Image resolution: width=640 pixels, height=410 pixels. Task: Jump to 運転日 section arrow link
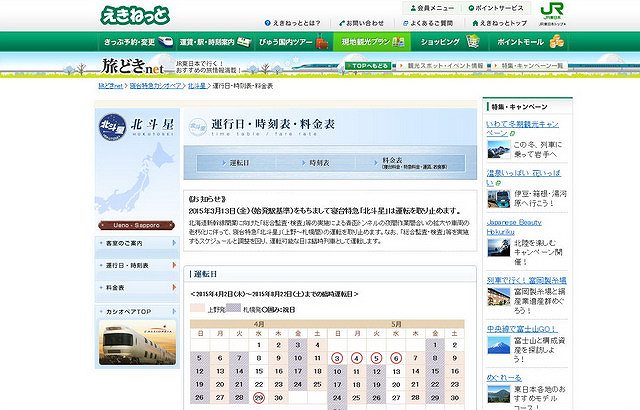pos(236,163)
